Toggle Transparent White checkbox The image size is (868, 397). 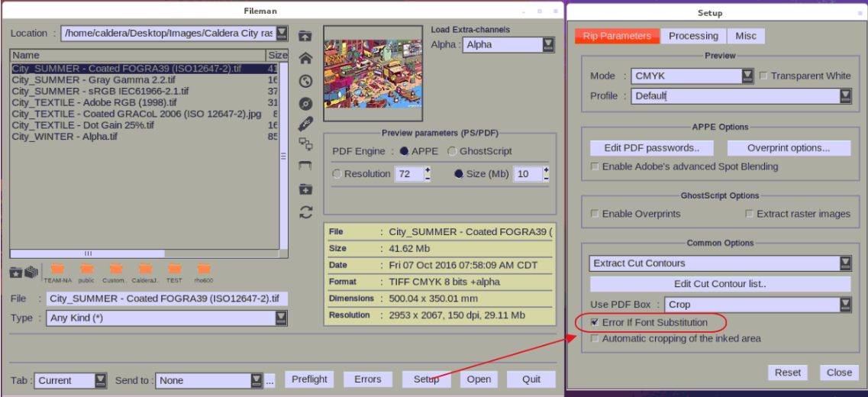[x=763, y=76]
